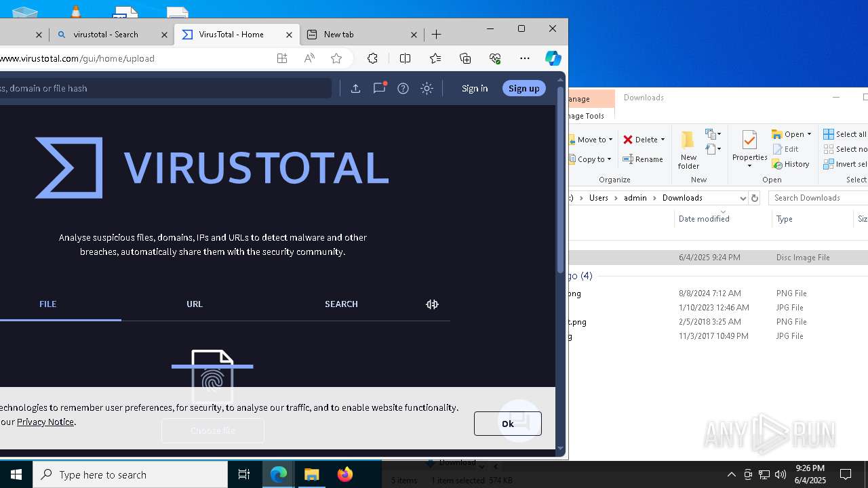Click Select all in Explorer ribbon
This screenshot has width=868, height=488.
[x=845, y=134]
